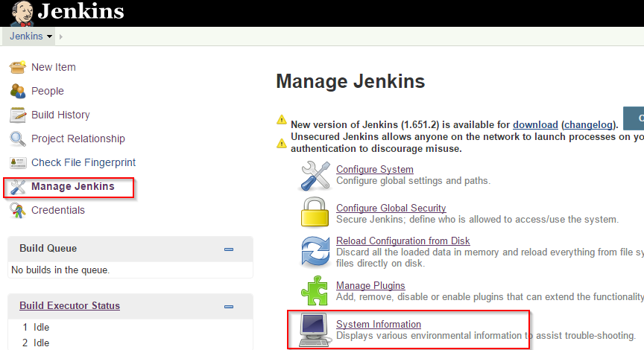Open the Configure System link

pyautogui.click(x=375, y=170)
